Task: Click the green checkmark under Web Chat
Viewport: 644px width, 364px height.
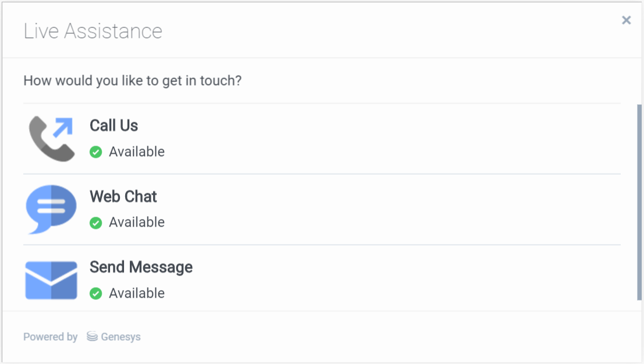Action: pos(96,222)
